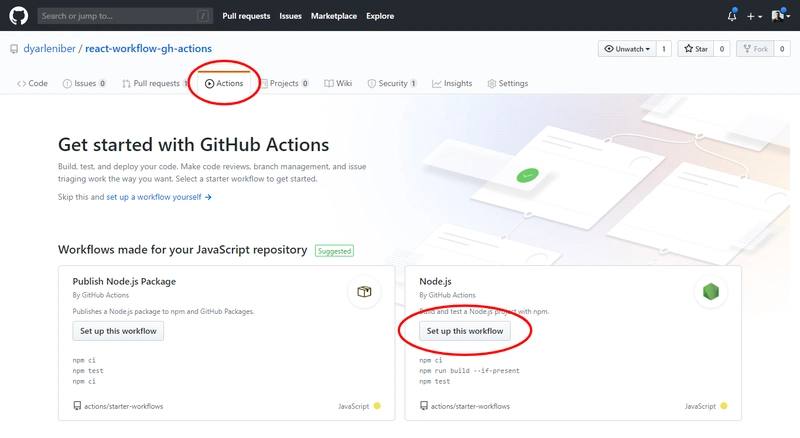The image size is (800, 438).
Task: Click the JavaScript label in Publish card
Action: point(353,406)
